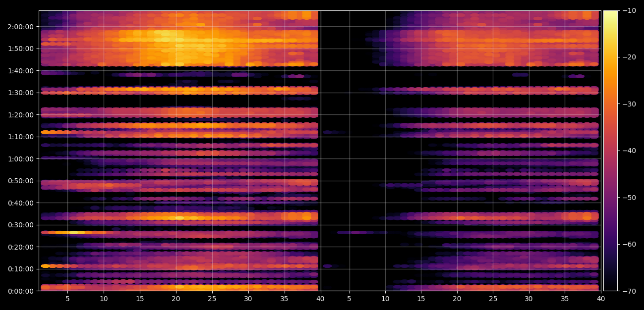
Task: Click the inferno colorbar gradient strip
Action: (610, 151)
